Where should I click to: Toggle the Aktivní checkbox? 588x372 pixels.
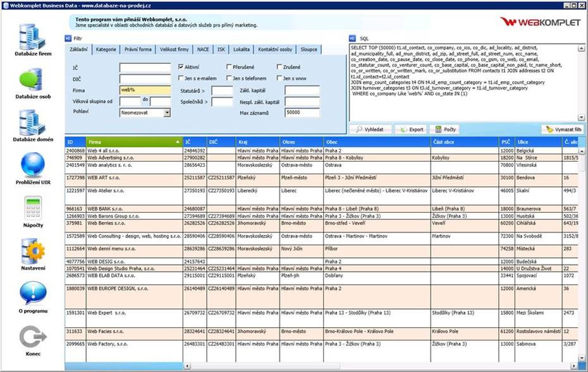181,67
